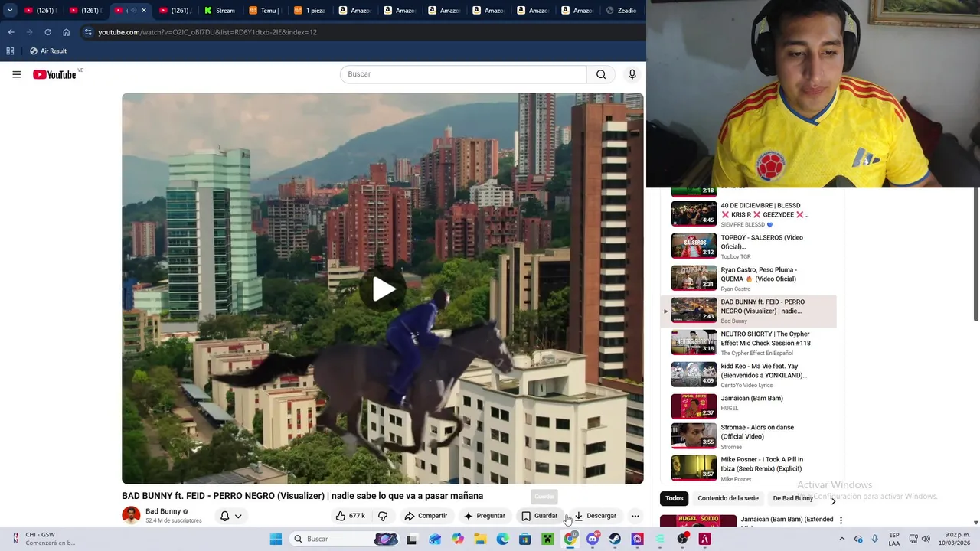Select Contenido de la serie chip
Viewport: 980px width, 551px height.
[x=728, y=498]
